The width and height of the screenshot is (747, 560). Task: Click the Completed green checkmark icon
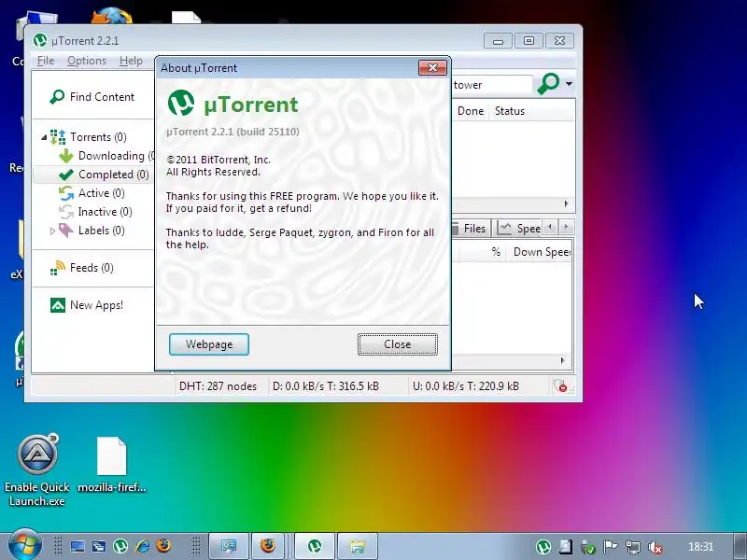tap(66, 175)
